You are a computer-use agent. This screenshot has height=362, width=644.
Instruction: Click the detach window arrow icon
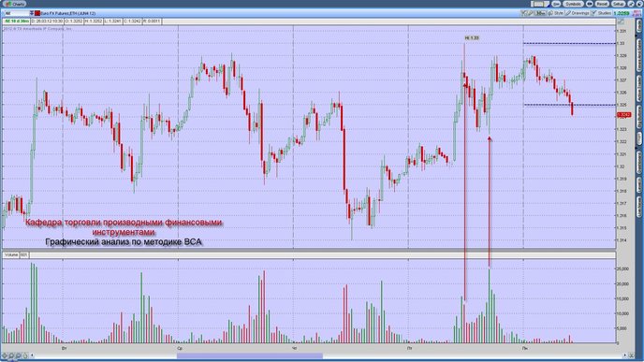pyautogui.click(x=631, y=4)
